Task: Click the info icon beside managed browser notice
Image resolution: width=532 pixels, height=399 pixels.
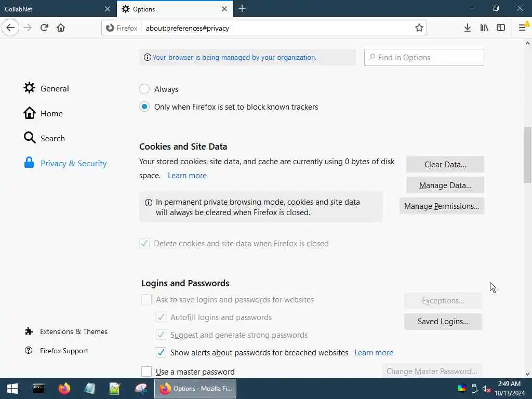Action: [x=147, y=57]
